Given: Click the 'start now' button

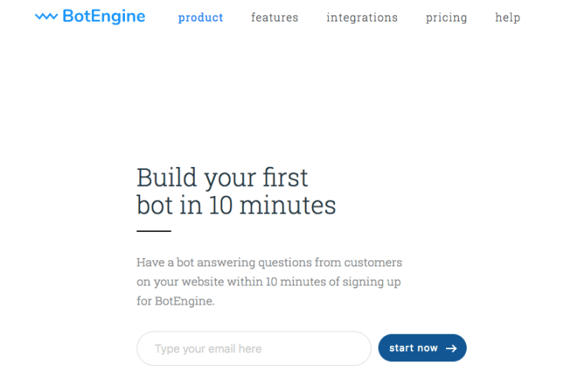Looking at the screenshot, I should coord(422,348).
